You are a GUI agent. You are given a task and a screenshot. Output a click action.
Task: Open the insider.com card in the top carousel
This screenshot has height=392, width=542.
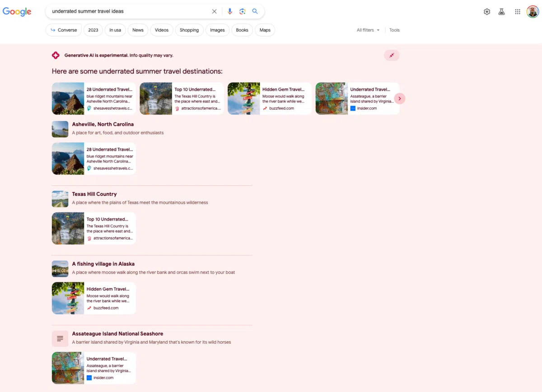pyautogui.click(x=357, y=98)
